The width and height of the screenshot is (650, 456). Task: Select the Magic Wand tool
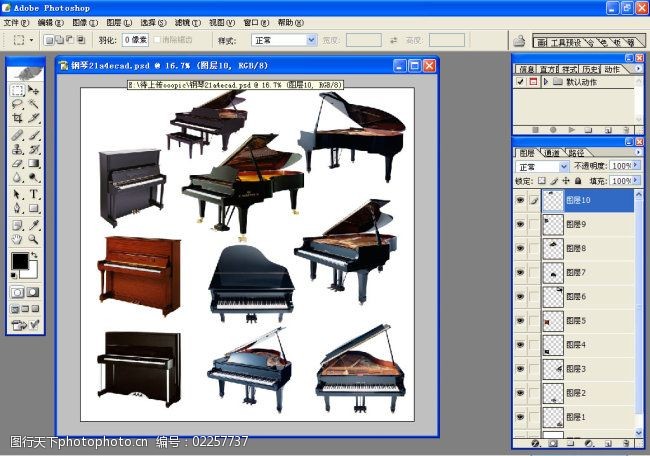(x=34, y=104)
